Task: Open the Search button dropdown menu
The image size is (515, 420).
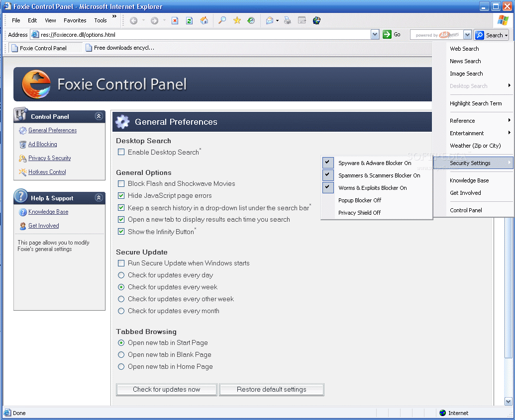Action: [507, 35]
